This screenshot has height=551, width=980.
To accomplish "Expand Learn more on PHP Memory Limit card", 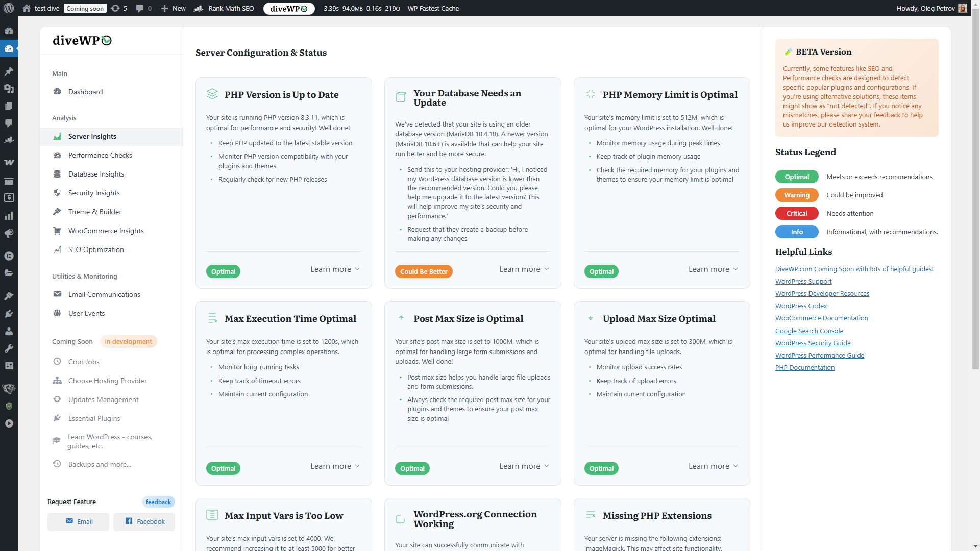I will click(x=714, y=269).
